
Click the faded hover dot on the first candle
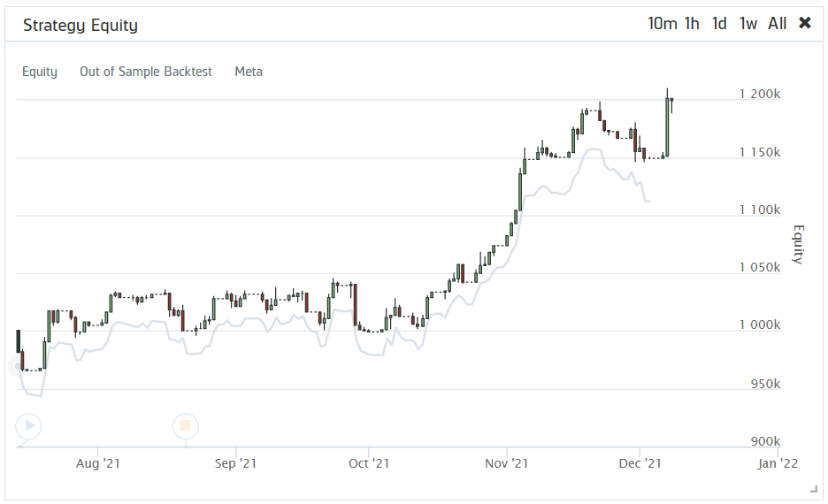click(16, 366)
